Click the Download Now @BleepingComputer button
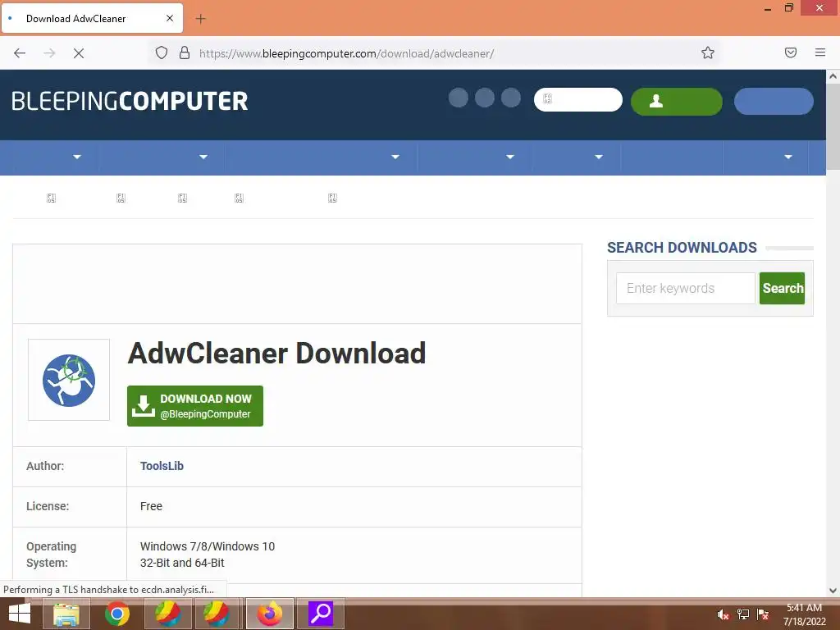The image size is (840, 630). click(x=195, y=406)
